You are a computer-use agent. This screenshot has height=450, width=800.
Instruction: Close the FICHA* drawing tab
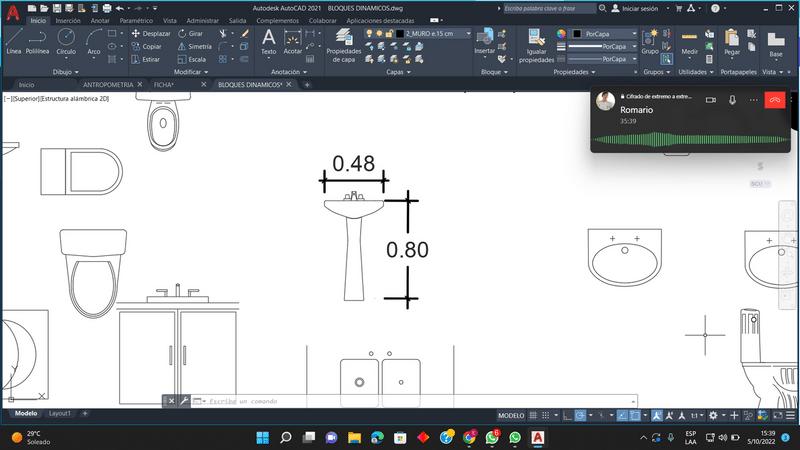coord(204,84)
